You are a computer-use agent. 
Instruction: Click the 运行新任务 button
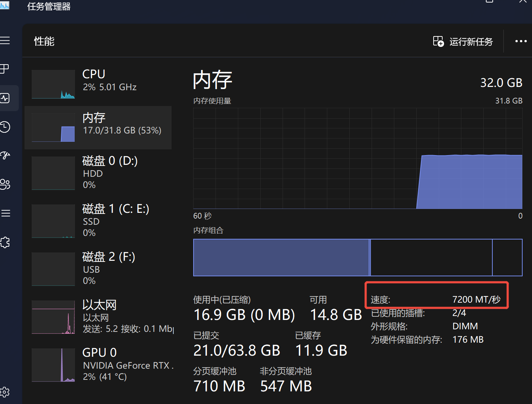471,41
